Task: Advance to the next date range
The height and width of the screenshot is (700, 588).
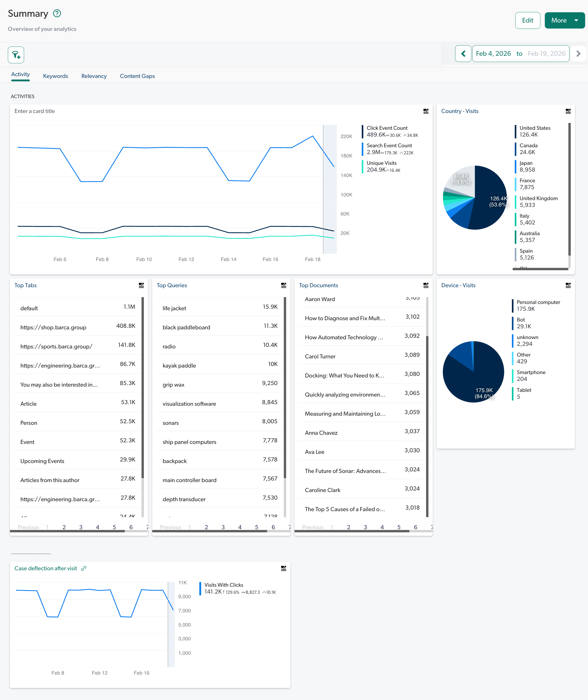Action: [x=579, y=53]
